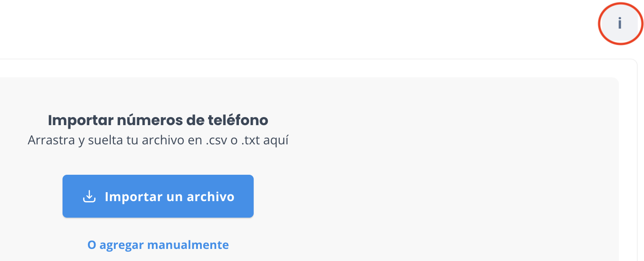Click the Importar números de teléfono heading
Screen dimensions: 644x261
click(158, 120)
